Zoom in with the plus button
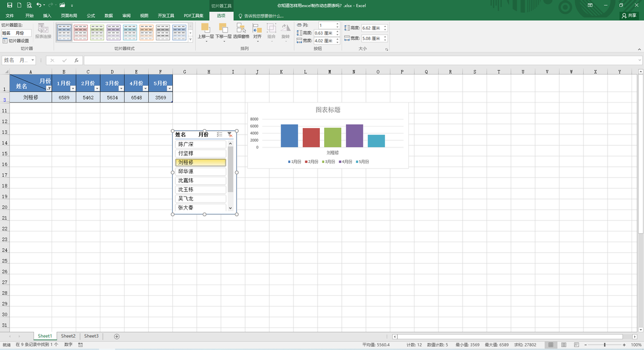 [x=624, y=345]
